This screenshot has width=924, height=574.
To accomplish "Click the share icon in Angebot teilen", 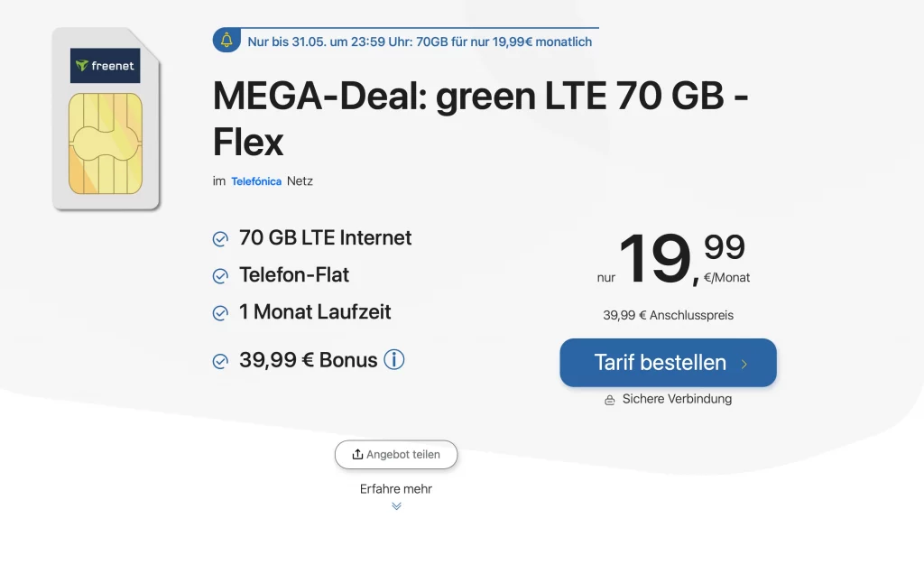I will click(357, 455).
